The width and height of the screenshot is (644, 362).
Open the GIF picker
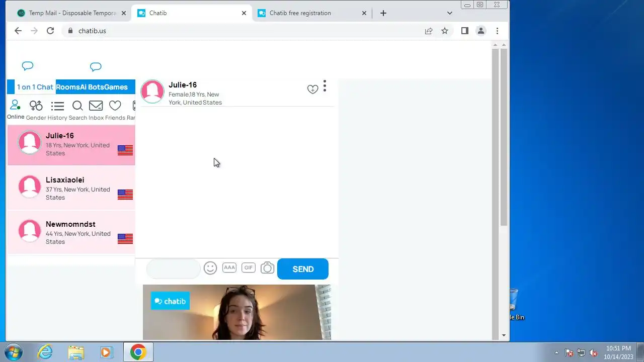249,267
